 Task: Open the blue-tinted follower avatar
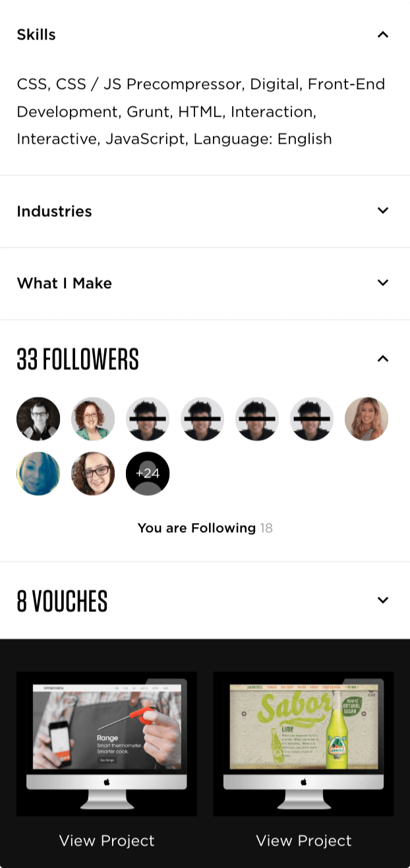click(x=38, y=474)
